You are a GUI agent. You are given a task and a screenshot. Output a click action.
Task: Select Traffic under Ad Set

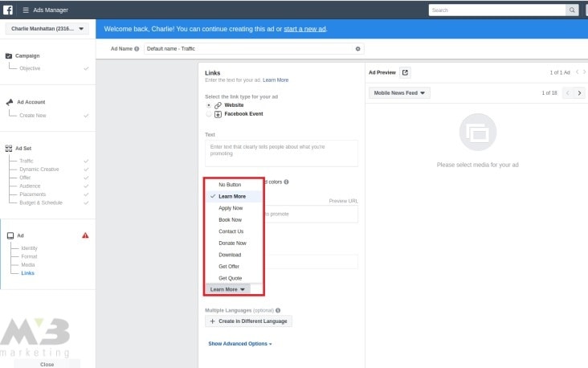coord(27,161)
